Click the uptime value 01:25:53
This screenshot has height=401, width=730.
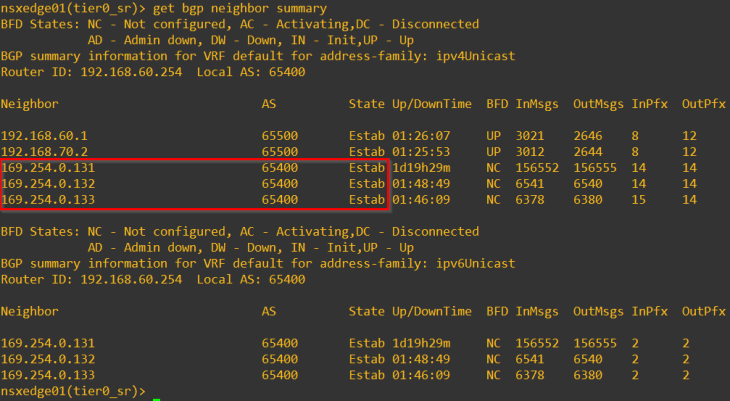(420, 151)
